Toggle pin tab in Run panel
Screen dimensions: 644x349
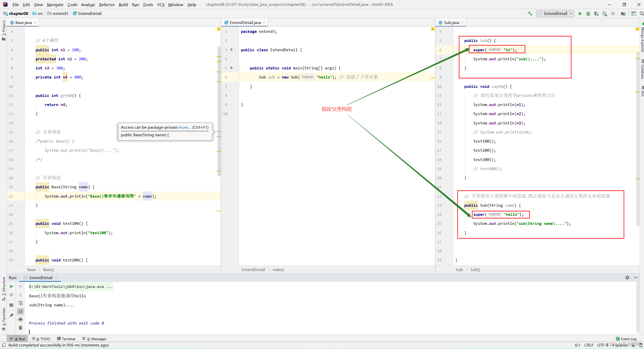11,315
